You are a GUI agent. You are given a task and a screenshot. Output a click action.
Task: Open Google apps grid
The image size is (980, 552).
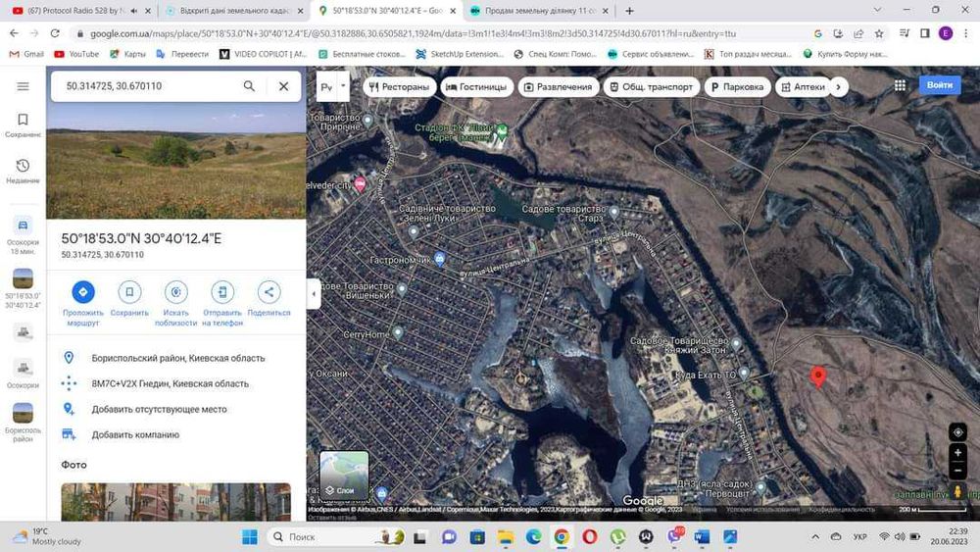click(x=900, y=85)
